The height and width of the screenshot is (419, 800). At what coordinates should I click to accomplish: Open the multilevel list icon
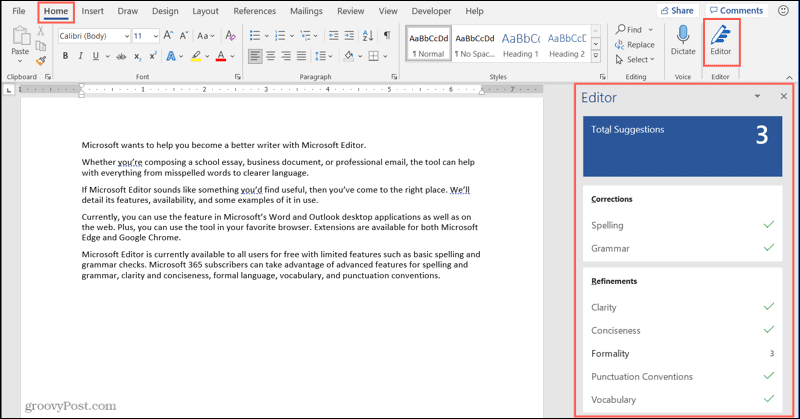[306, 36]
